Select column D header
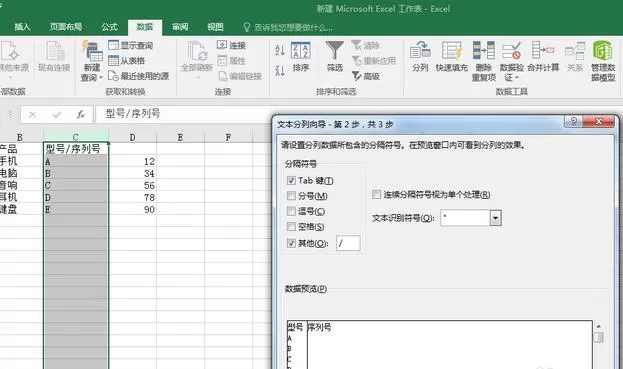 pos(132,137)
